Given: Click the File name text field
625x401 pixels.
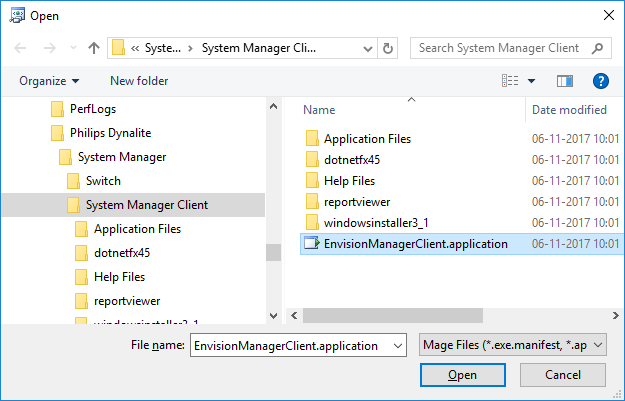Looking at the screenshot, I should pos(289,345).
